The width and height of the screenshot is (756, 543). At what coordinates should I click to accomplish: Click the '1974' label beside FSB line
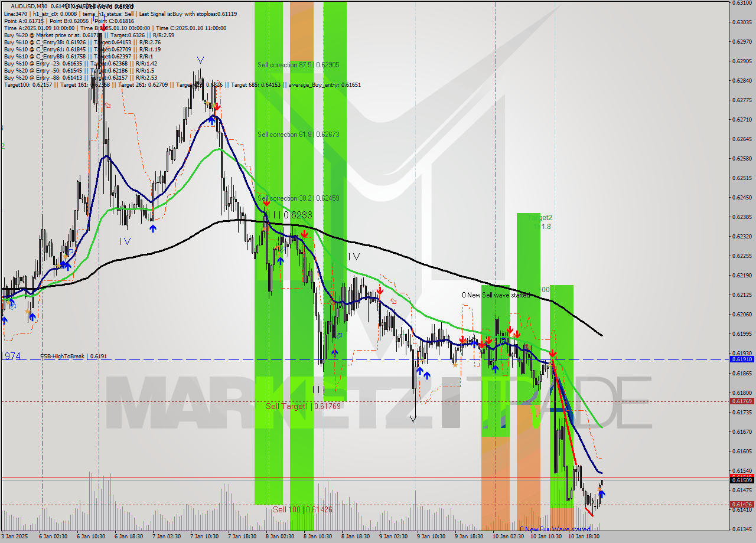11,356
